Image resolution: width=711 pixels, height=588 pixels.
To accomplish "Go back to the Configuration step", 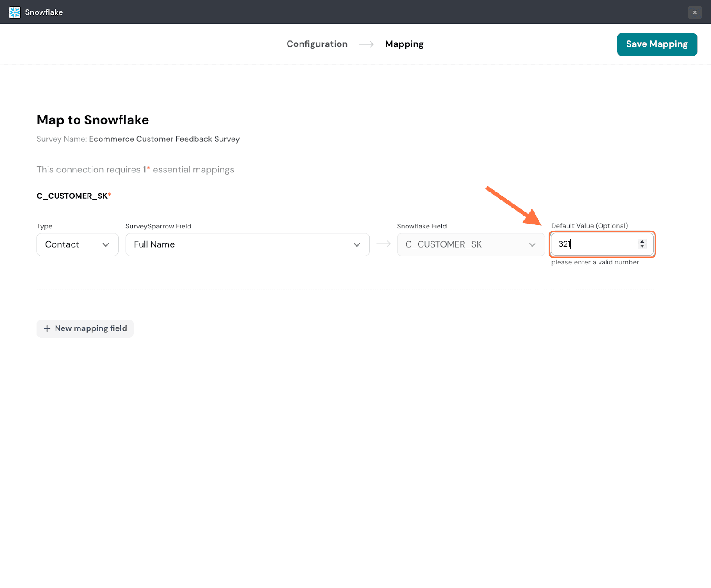I will [316, 44].
